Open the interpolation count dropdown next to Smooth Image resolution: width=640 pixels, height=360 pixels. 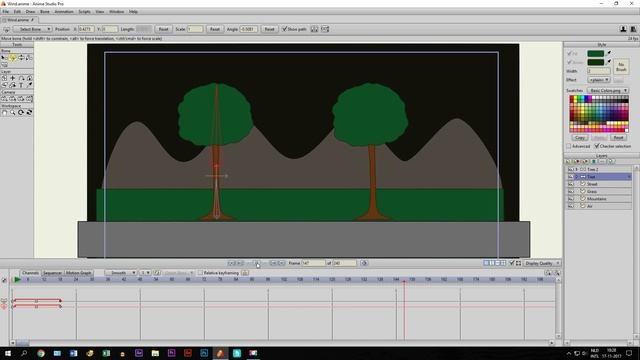[x=145, y=273]
